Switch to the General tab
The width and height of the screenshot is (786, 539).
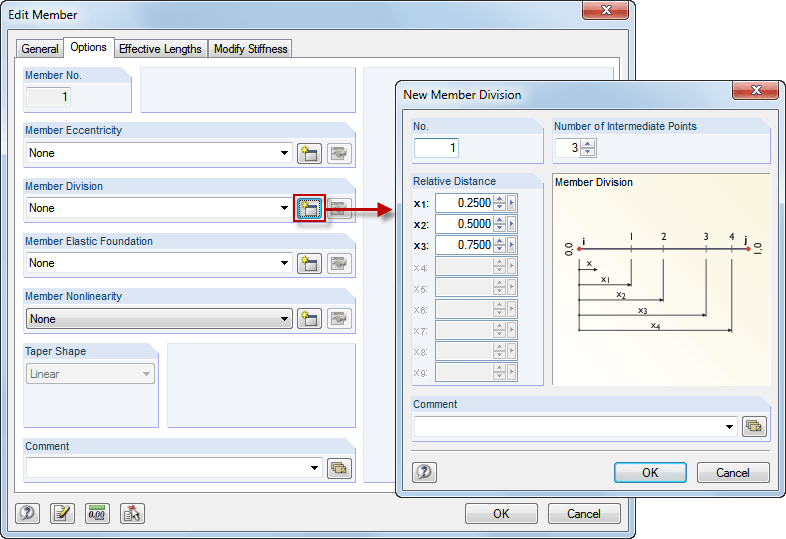coord(40,49)
